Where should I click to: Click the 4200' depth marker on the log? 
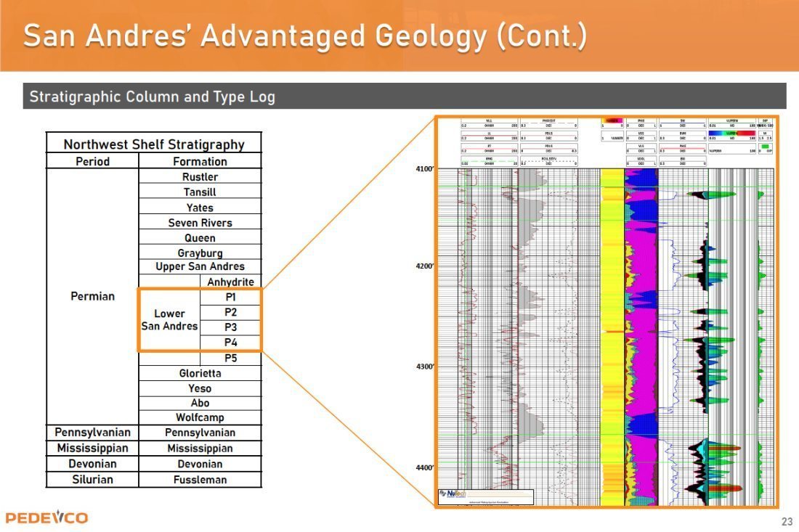pyautogui.click(x=424, y=266)
